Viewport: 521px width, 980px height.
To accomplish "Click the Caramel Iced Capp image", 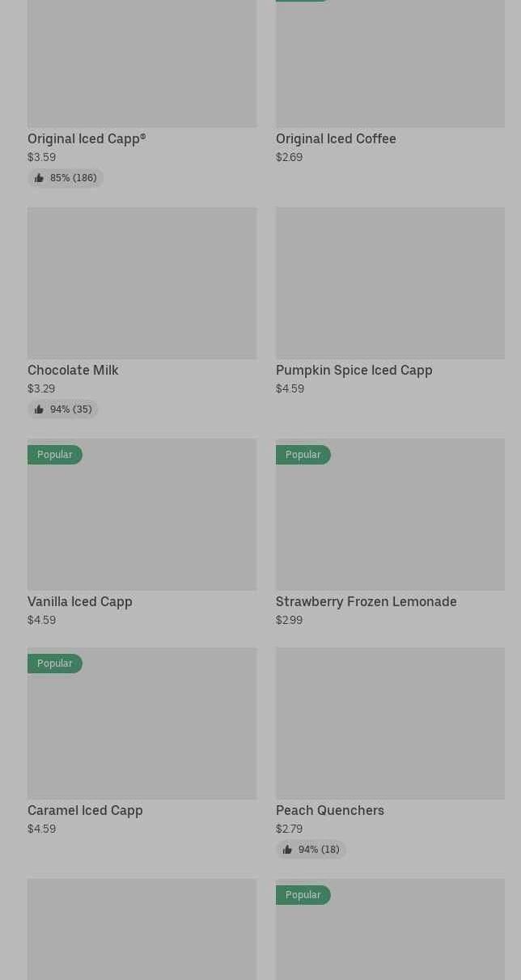I will 142,731.
